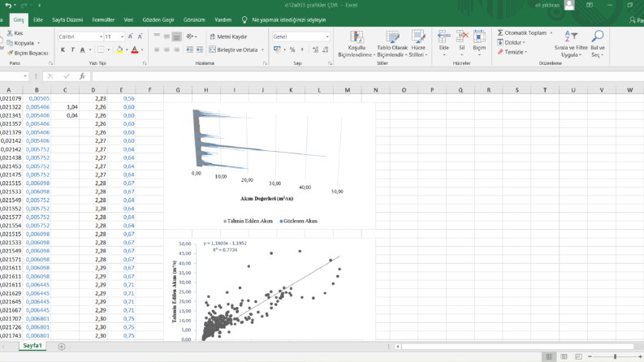The height and width of the screenshot is (362, 644).
Task: Click the Sil delete cells icon
Action: (x=461, y=37)
